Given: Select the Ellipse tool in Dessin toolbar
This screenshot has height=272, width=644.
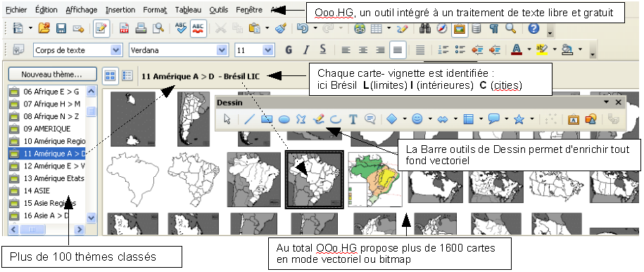Looking at the screenshot, I should [x=284, y=119].
